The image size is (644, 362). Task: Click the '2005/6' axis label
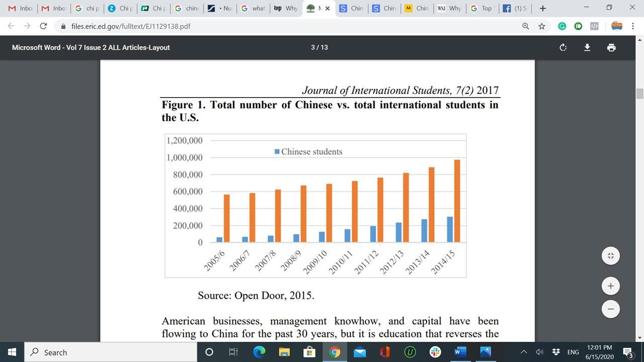pos(215,261)
